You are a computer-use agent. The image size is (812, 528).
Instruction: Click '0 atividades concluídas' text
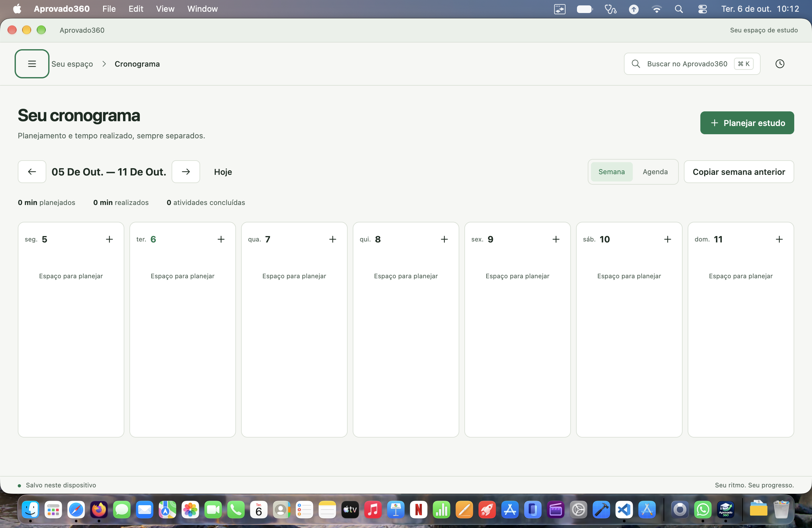click(x=206, y=202)
